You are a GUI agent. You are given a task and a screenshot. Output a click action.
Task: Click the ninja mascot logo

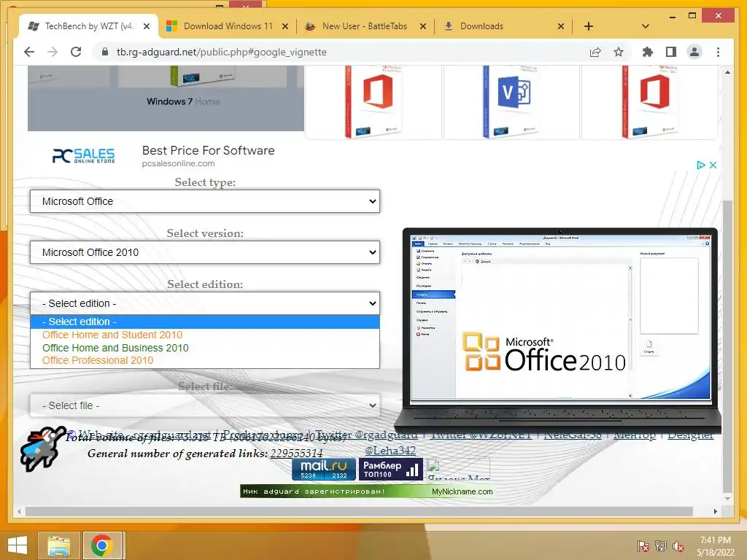pyautogui.click(x=42, y=449)
